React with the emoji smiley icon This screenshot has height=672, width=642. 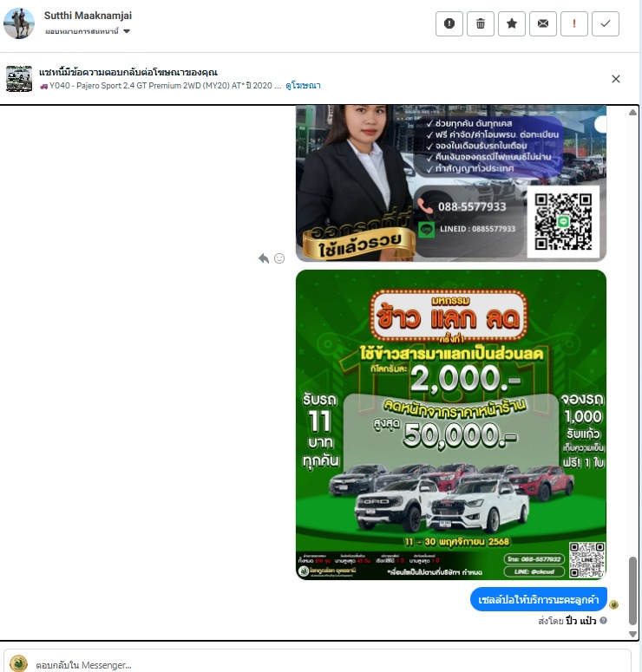tap(279, 258)
